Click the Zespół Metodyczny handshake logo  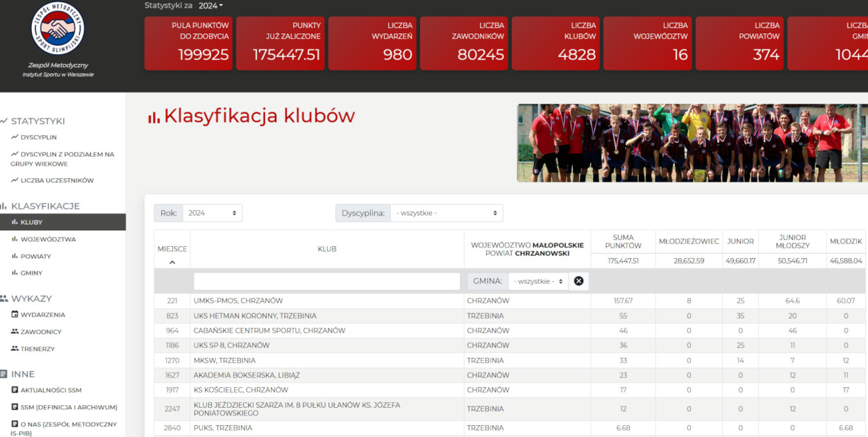pyautogui.click(x=58, y=28)
